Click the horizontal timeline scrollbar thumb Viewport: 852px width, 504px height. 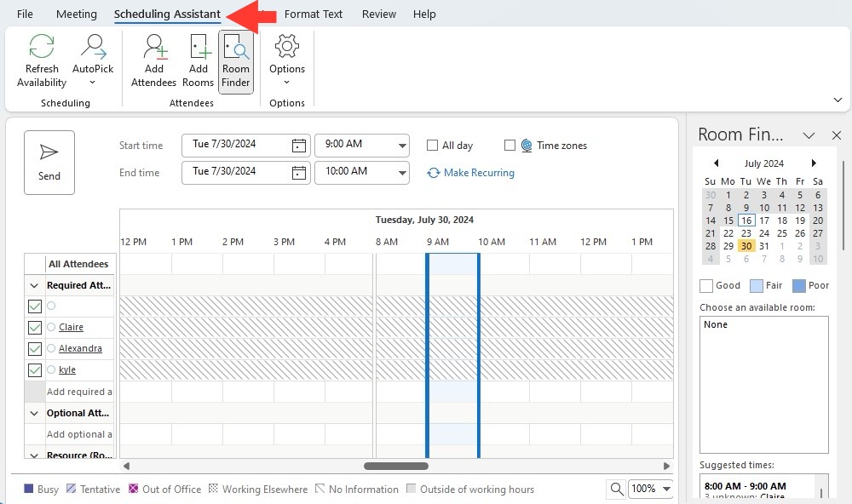396,466
